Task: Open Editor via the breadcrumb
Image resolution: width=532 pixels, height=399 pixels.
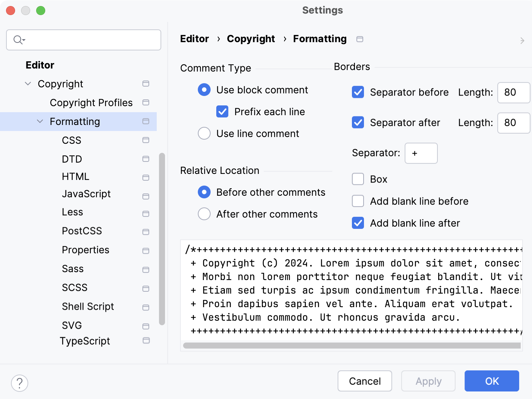Action: coord(194,39)
